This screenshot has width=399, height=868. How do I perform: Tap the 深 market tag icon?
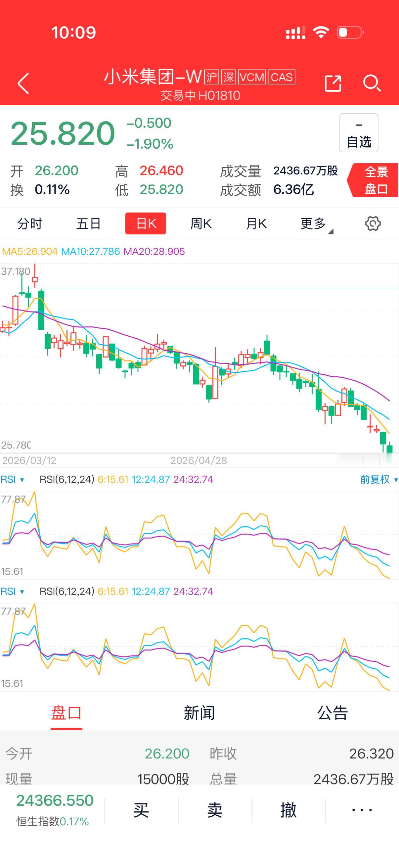228,77
